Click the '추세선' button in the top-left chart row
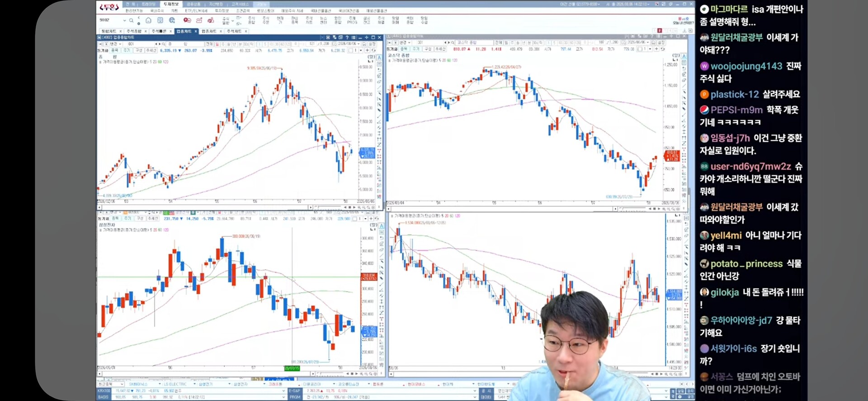868x401 pixels. click(151, 50)
